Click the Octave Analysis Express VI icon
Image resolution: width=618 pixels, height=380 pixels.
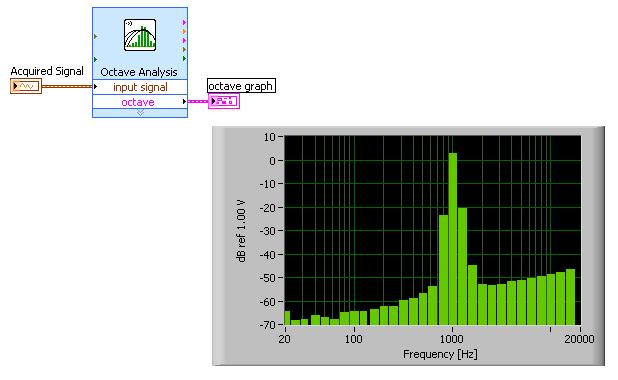(x=140, y=35)
